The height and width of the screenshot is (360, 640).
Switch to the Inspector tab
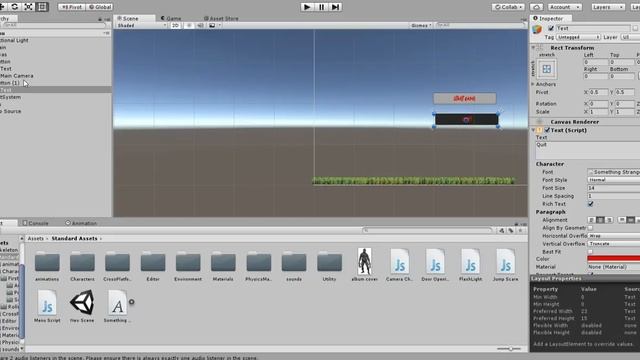pos(551,18)
